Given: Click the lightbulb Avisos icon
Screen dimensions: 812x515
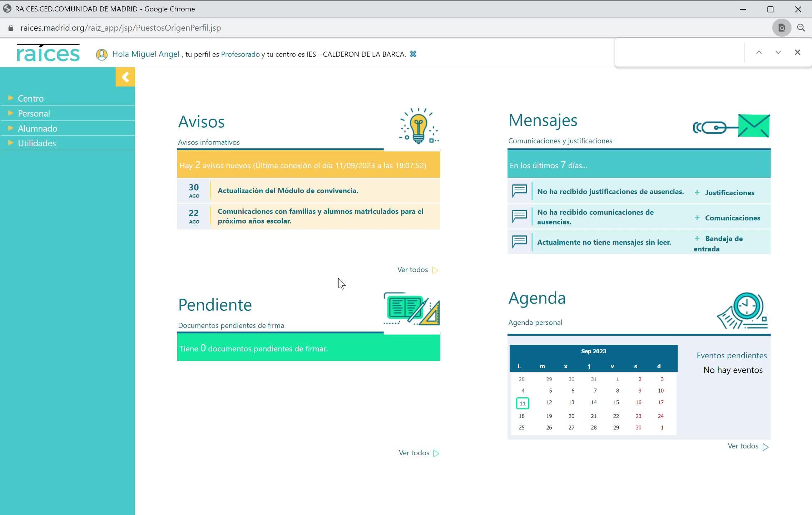Looking at the screenshot, I should click(x=419, y=126).
